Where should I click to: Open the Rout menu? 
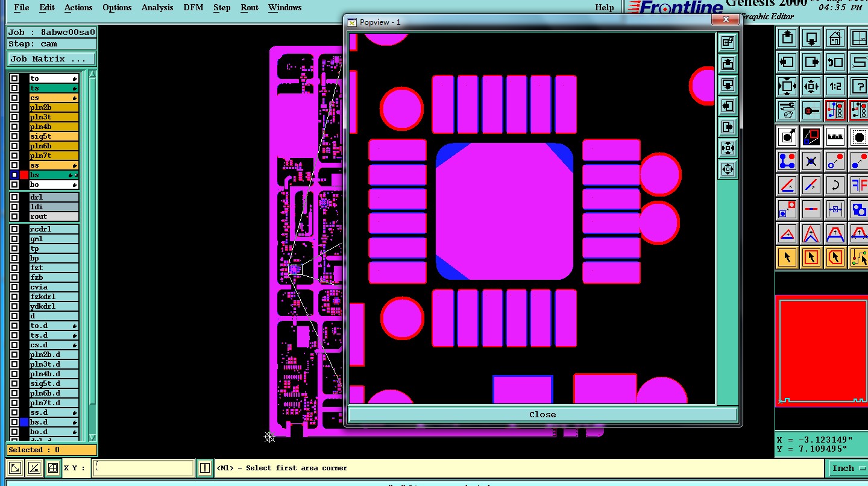coord(249,7)
